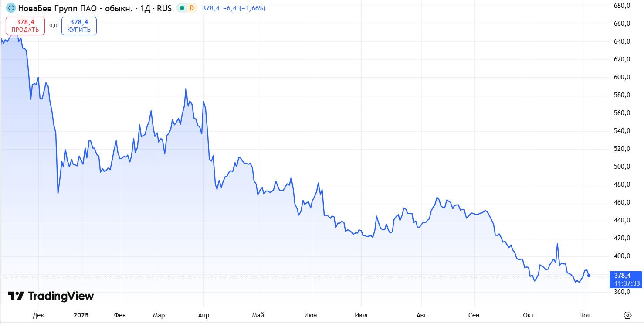
Task: Click the Июл label on the time axis
Action: tap(361, 315)
